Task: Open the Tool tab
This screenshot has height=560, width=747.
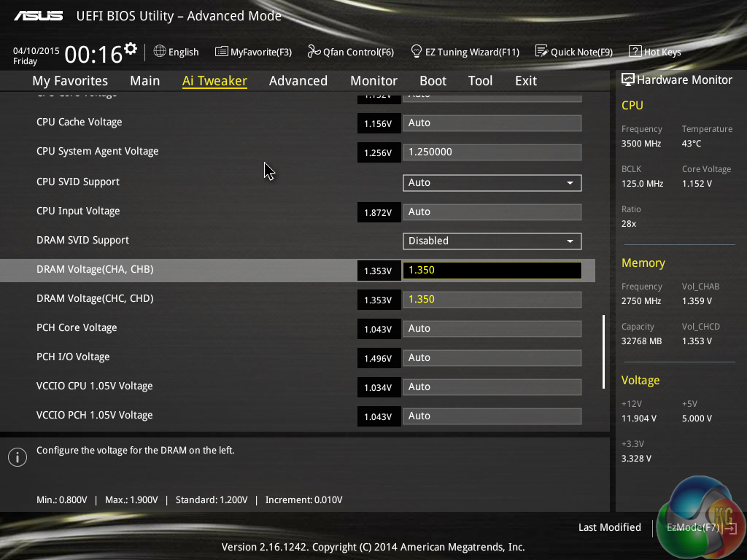Action: (480, 80)
